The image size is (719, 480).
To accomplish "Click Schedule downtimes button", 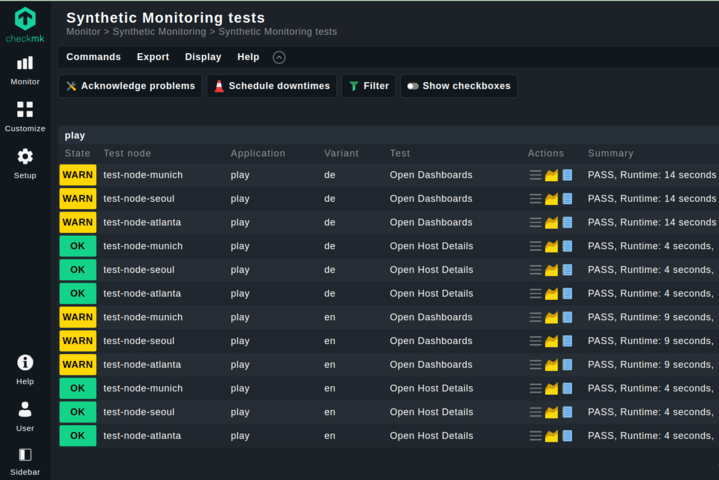I will (271, 86).
